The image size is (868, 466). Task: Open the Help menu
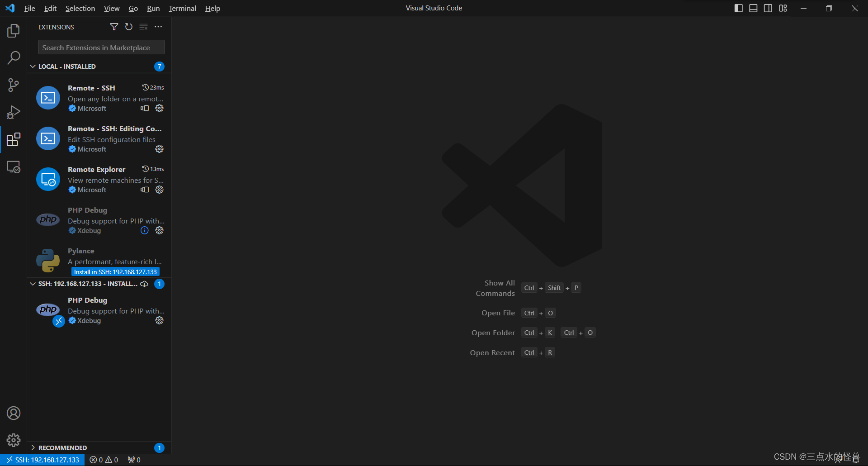212,8
